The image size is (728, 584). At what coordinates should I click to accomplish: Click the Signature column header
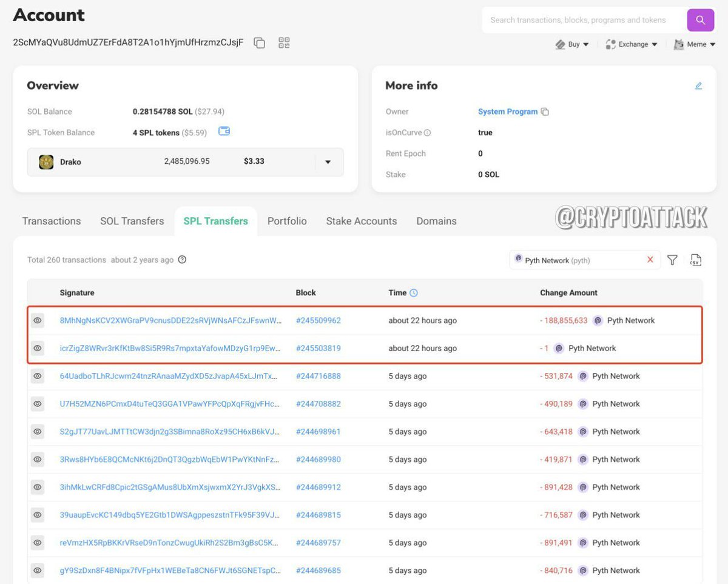[77, 293]
